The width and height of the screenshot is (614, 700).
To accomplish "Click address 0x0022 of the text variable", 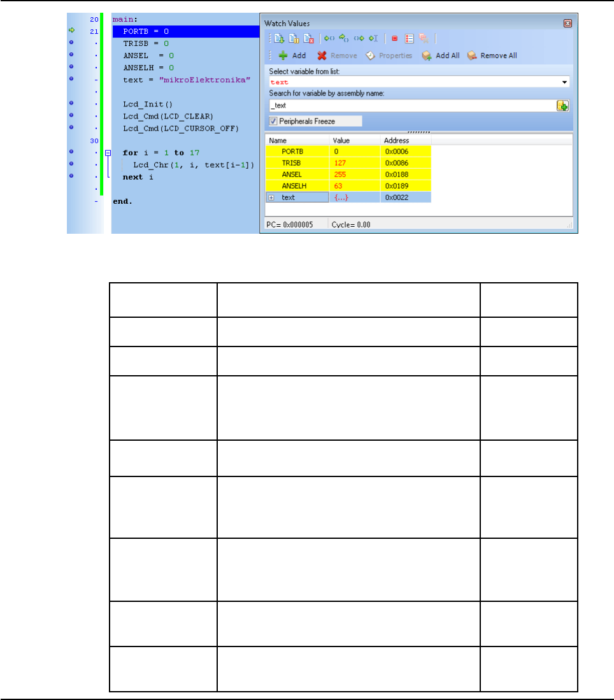I will pos(397,197).
